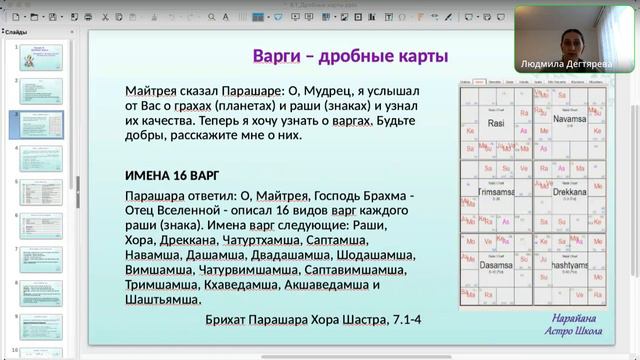Insert Fontwork text icon
The image size is (640, 360).
pos(420,17)
